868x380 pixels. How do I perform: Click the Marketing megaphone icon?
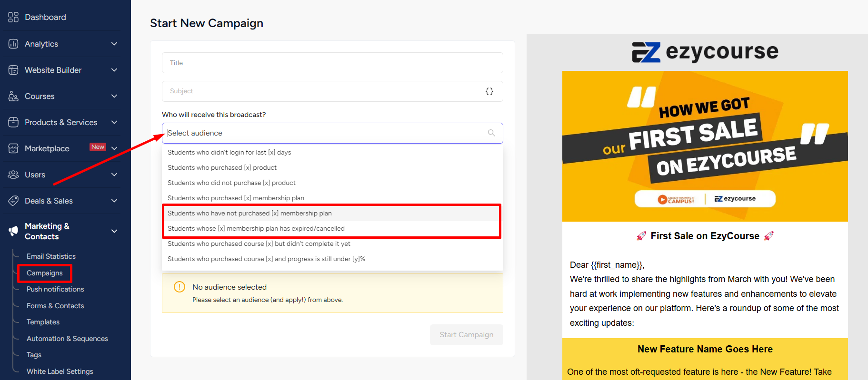pyautogui.click(x=13, y=231)
